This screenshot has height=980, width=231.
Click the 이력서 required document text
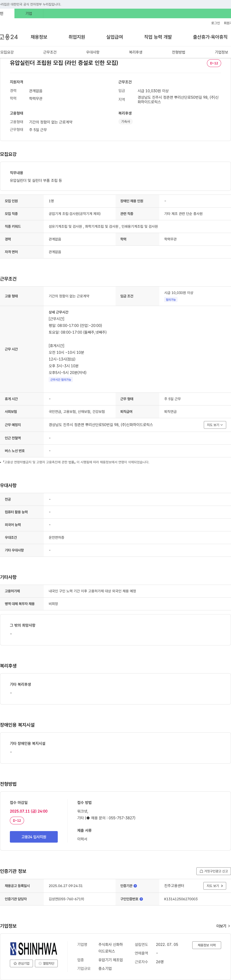pyautogui.click(x=82, y=839)
